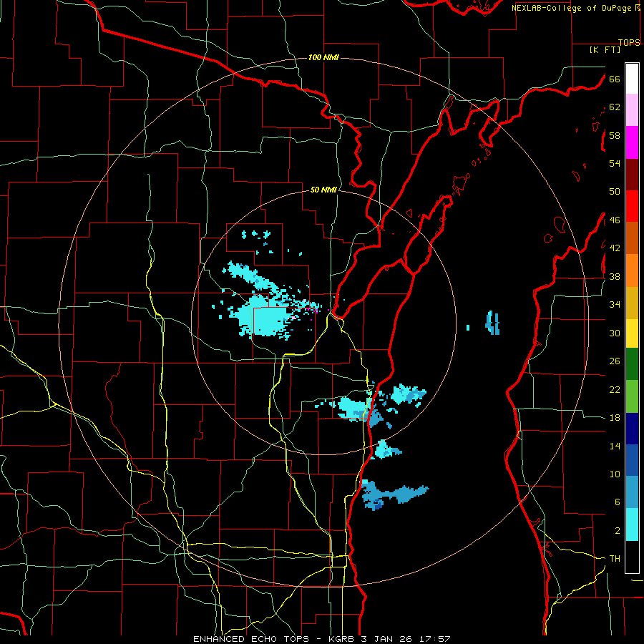Click the legend value "46"
Viewport: 644px width, 644px height.
(615, 220)
